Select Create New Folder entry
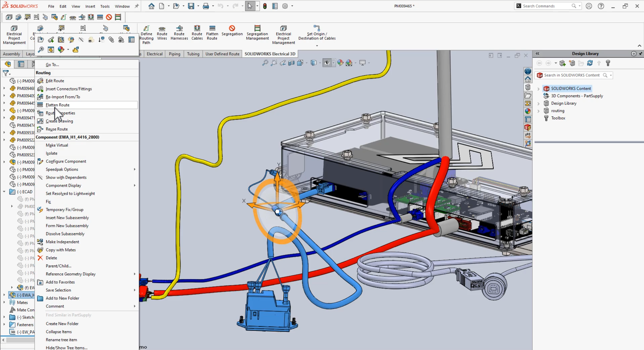 (87, 324)
